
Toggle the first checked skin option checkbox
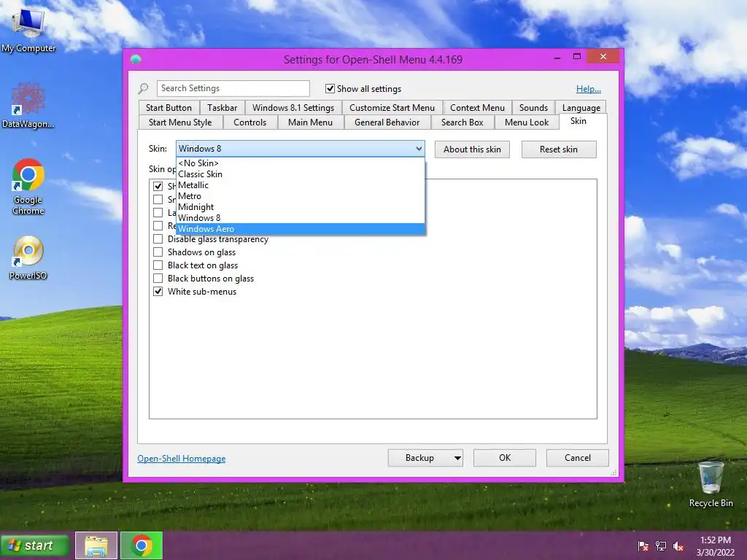pos(158,186)
